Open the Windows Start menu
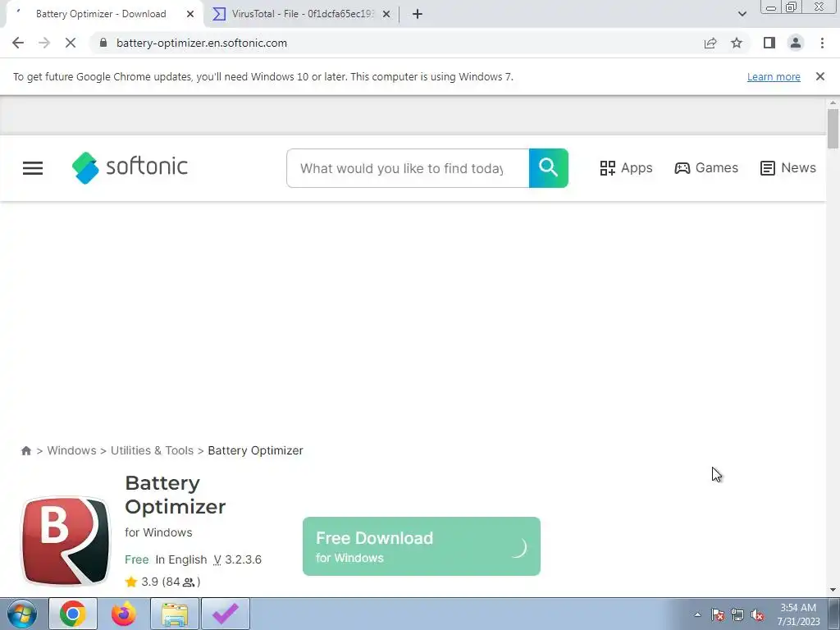Image resolution: width=840 pixels, height=630 pixels. 22,614
